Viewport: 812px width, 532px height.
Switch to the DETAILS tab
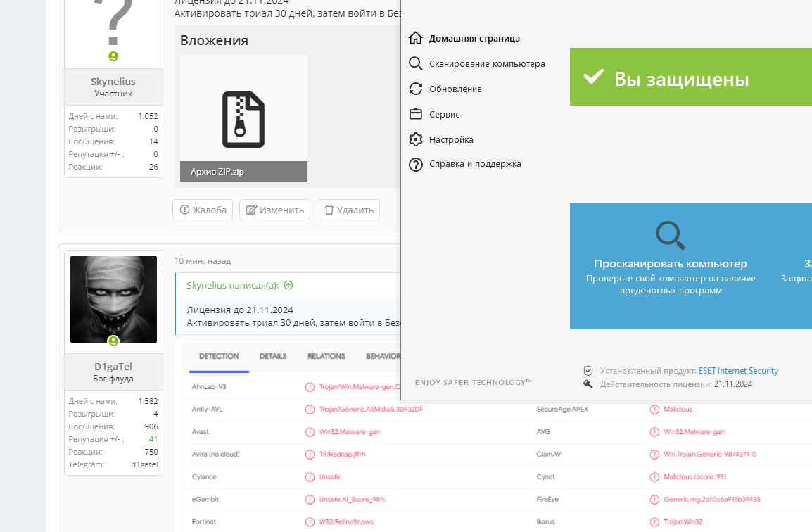point(273,356)
